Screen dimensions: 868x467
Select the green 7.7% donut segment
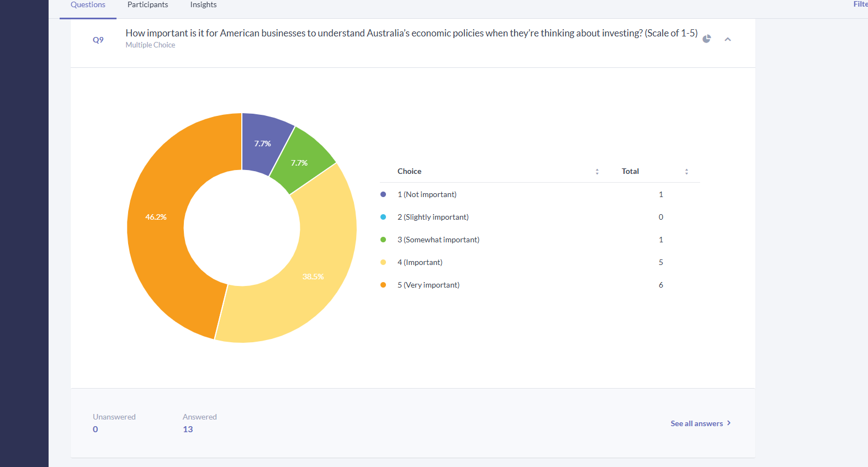[x=301, y=161]
